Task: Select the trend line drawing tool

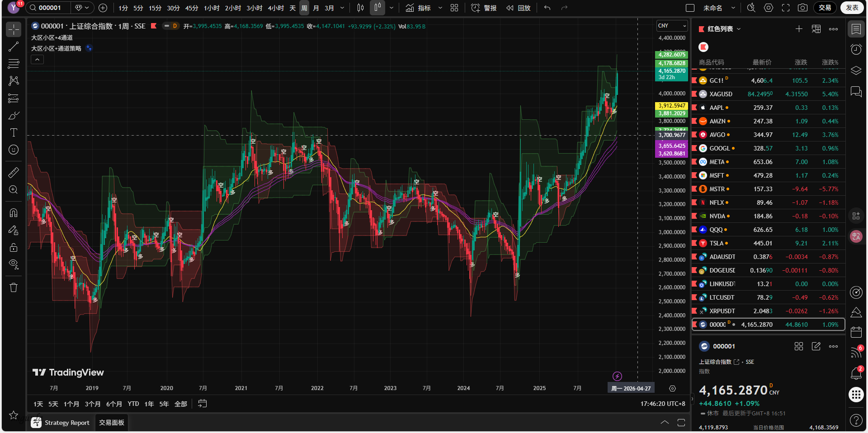Action: [14, 47]
